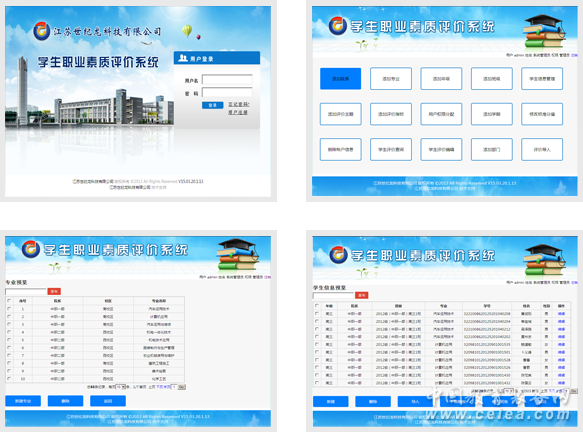Click the company logo on login page
The width and height of the screenshot is (583, 432).
point(41,31)
